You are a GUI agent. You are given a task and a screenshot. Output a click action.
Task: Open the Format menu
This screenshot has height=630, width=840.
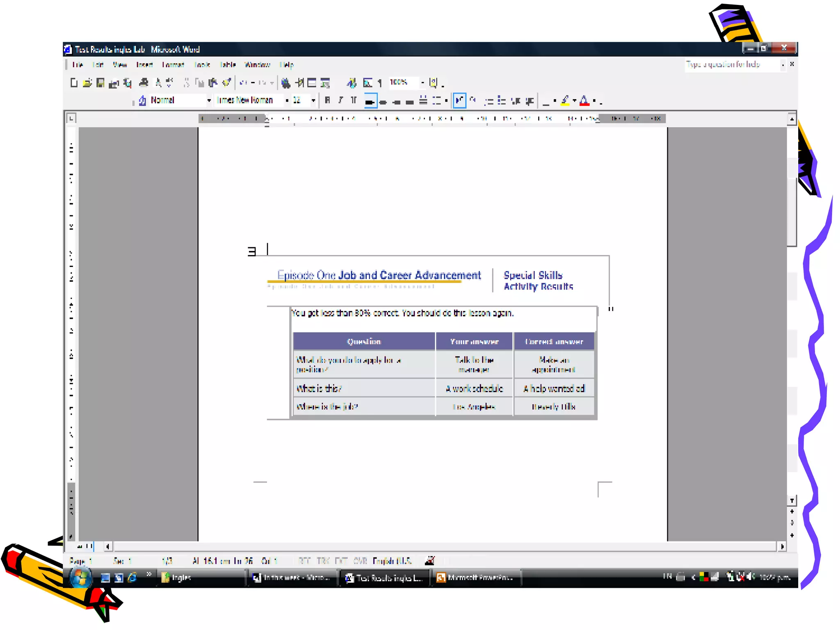click(173, 65)
